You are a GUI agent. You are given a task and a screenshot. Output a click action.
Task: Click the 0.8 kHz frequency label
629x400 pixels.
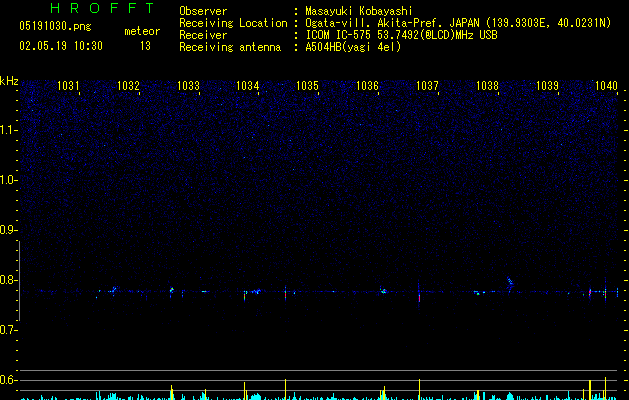pos(9,280)
